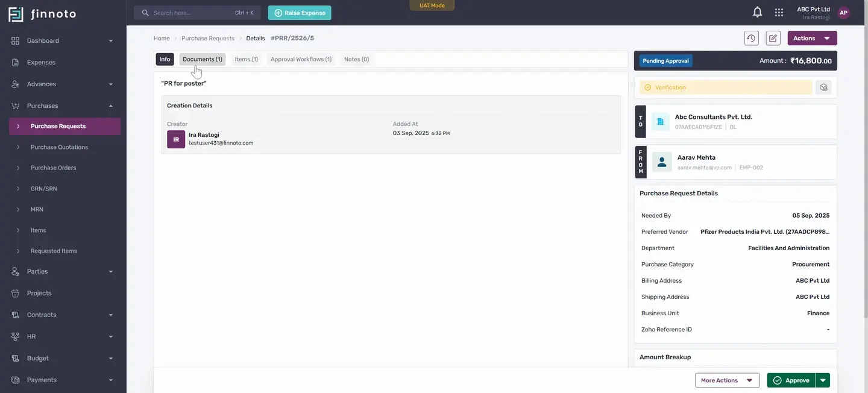868x393 pixels.
Task: Expand the Contracts menu arrow
Action: click(110, 315)
